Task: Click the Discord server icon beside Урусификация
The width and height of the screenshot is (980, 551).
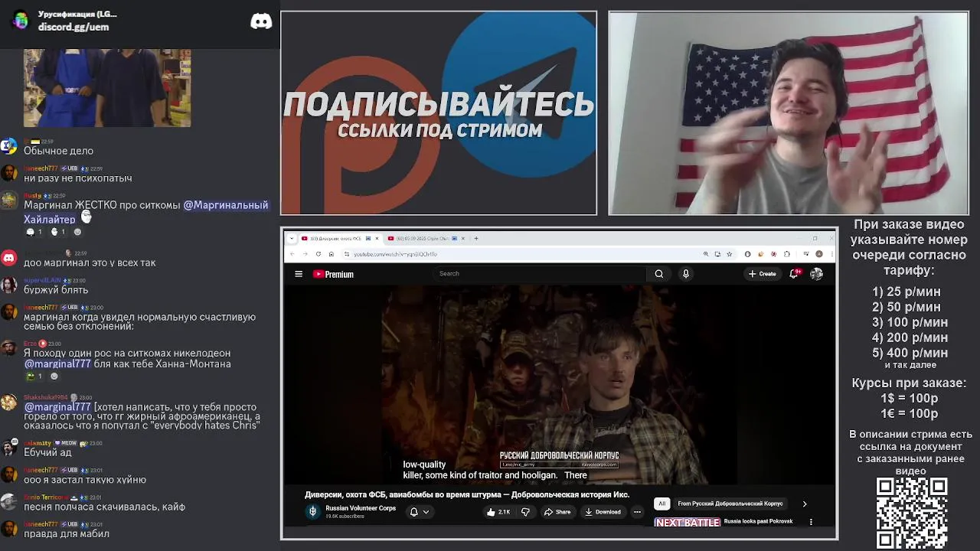Action: (x=20, y=21)
